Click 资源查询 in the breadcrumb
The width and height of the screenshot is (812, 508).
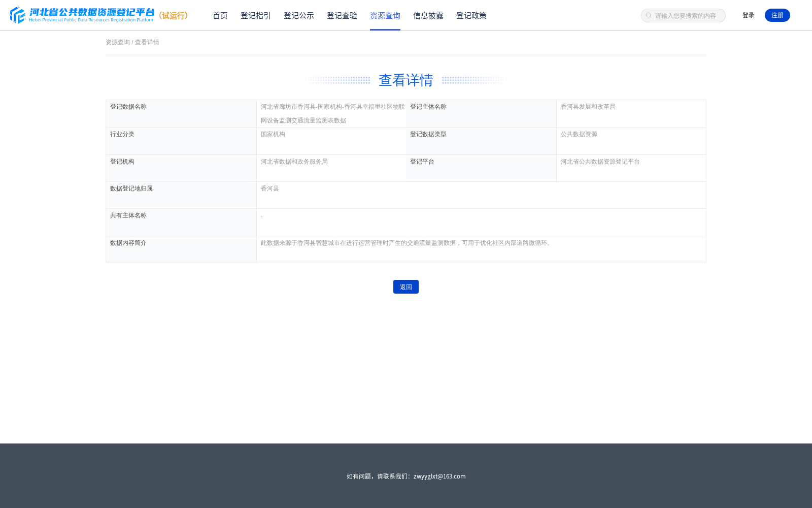coord(118,42)
